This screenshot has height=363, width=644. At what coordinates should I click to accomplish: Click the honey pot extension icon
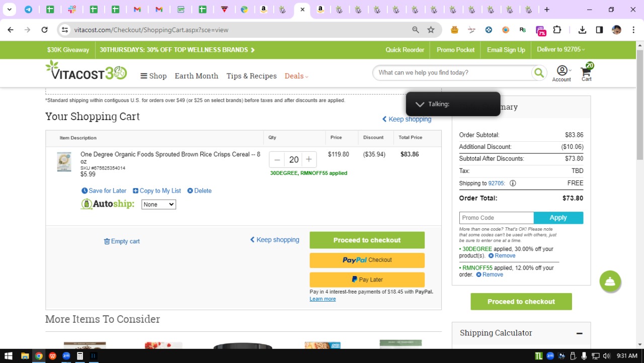click(x=455, y=30)
